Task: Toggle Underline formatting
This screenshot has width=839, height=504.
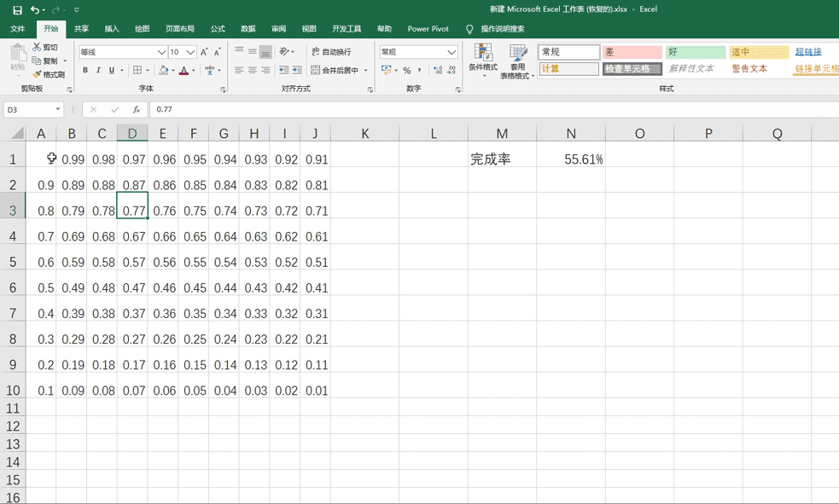Action: click(x=111, y=70)
